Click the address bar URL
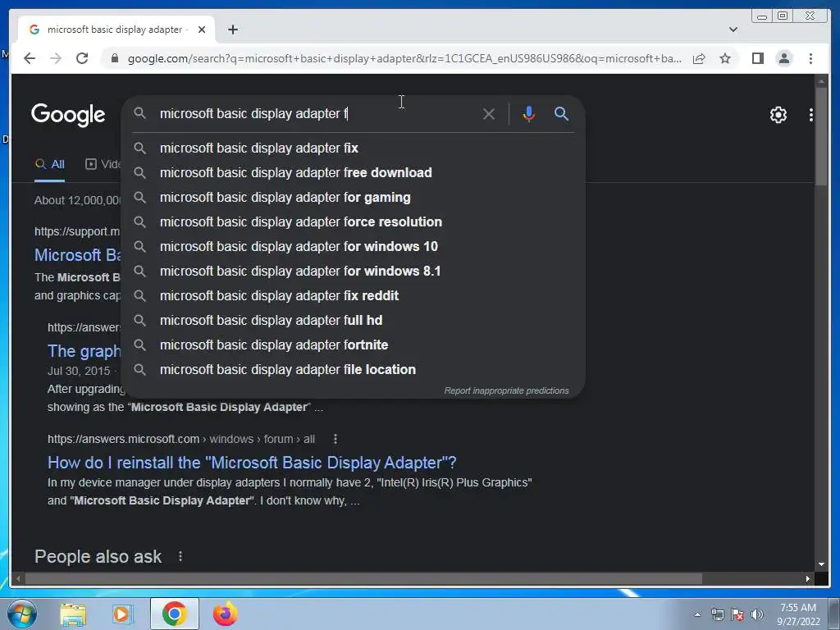 point(404,58)
